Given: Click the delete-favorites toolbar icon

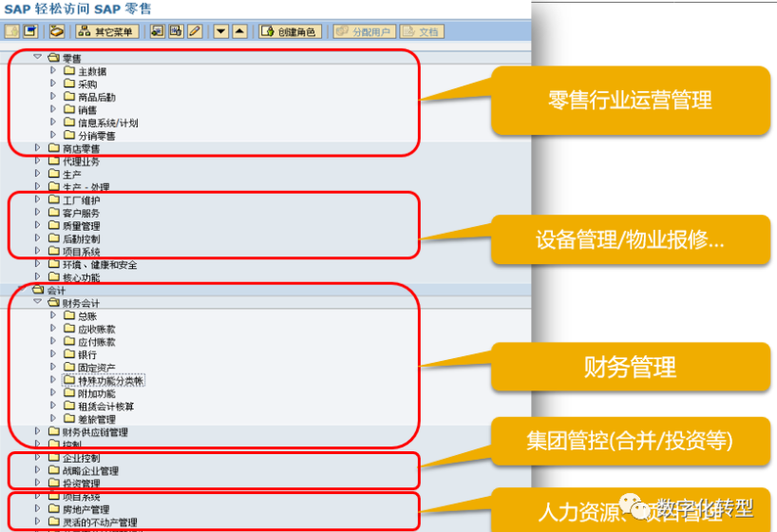Looking at the screenshot, I should click(x=176, y=31).
